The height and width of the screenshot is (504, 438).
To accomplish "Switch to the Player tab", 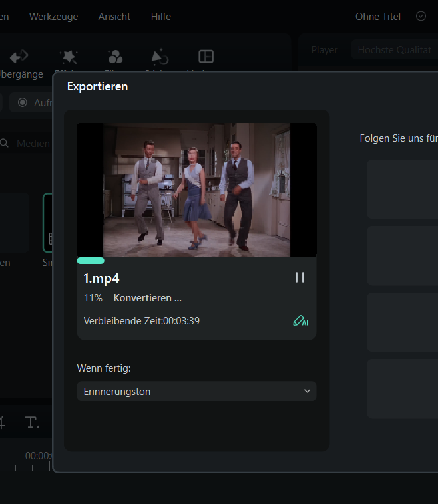I will pyautogui.click(x=324, y=50).
